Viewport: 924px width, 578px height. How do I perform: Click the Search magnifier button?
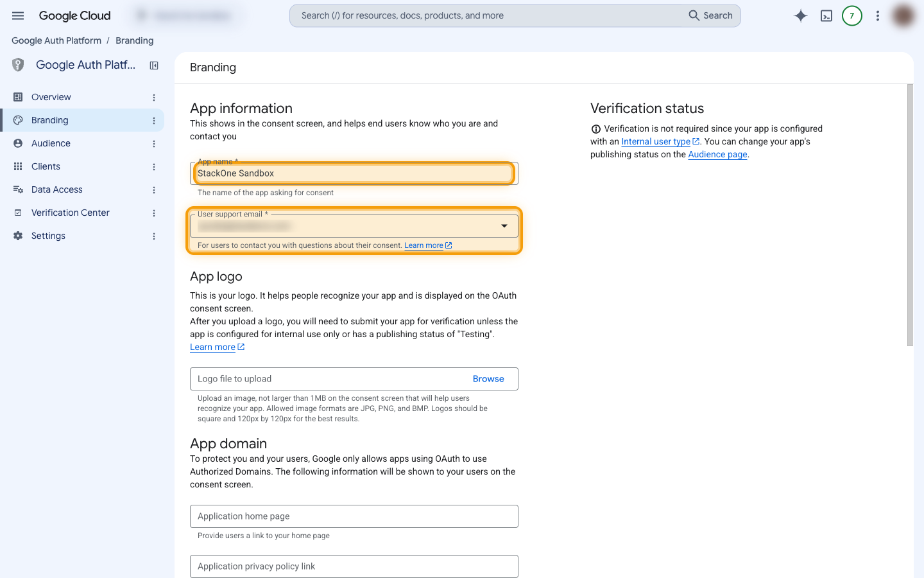tap(710, 15)
